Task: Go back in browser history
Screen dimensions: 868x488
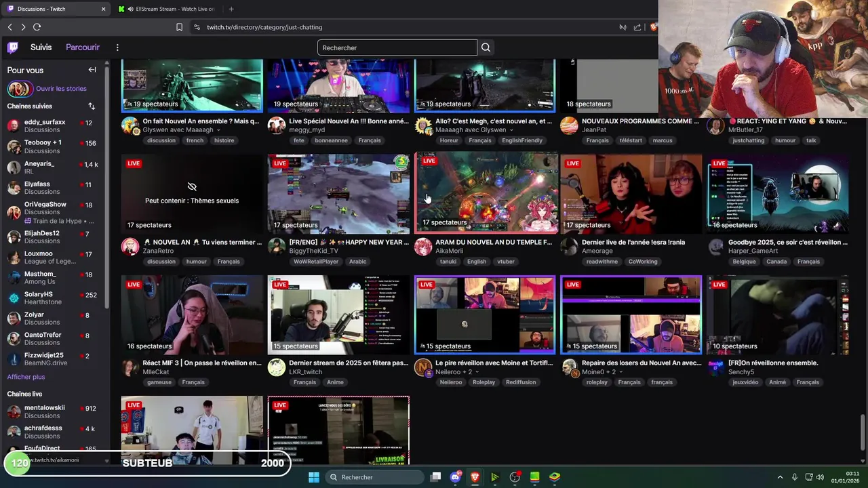Action: (9, 27)
